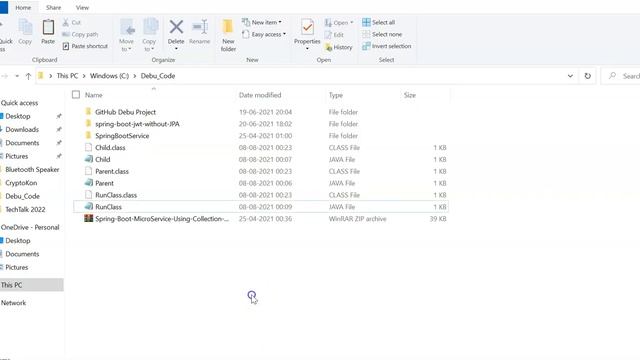Create a New folder from the ribbon
The image size is (640, 360).
coord(228,36)
